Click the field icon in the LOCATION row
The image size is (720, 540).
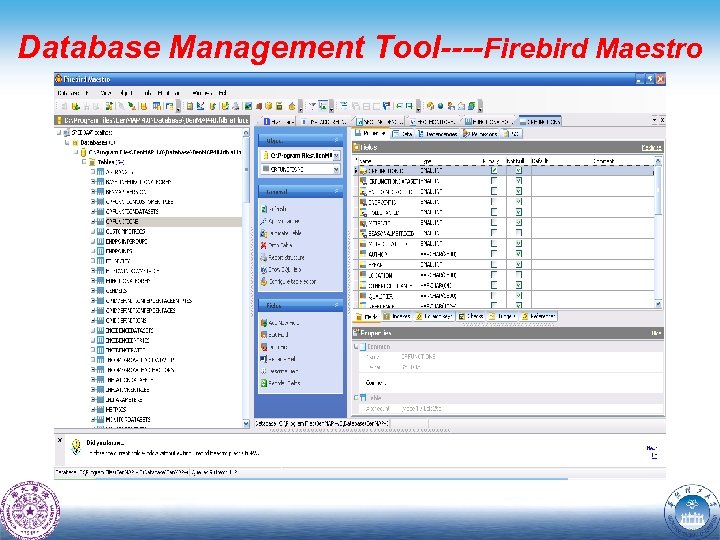(x=363, y=275)
